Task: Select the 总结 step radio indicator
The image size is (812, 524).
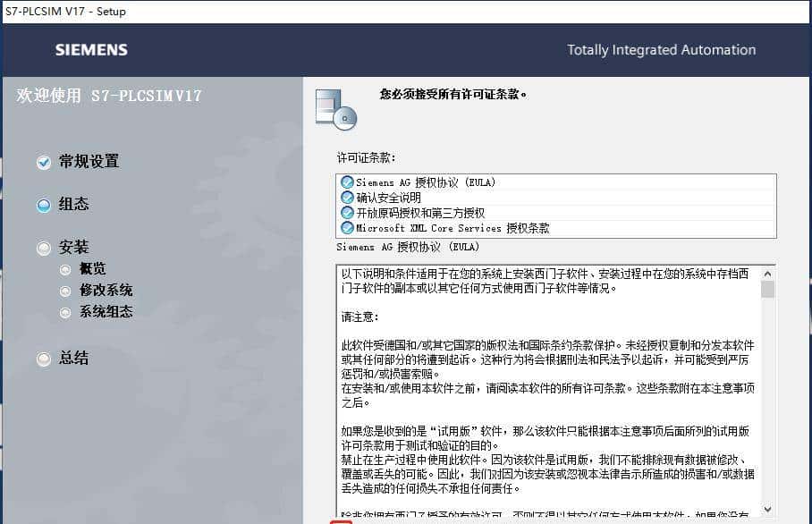Action: click(43, 359)
